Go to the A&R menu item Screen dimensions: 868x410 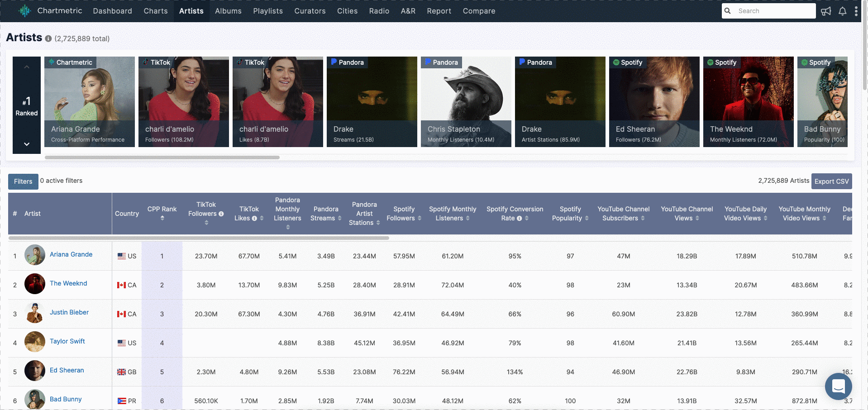[x=408, y=11]
